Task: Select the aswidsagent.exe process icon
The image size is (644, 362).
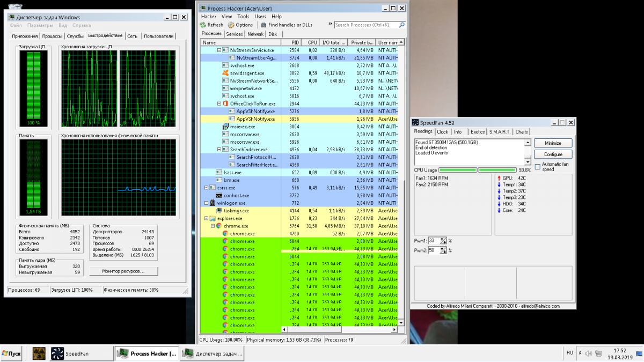Action: tap(225, 73)
